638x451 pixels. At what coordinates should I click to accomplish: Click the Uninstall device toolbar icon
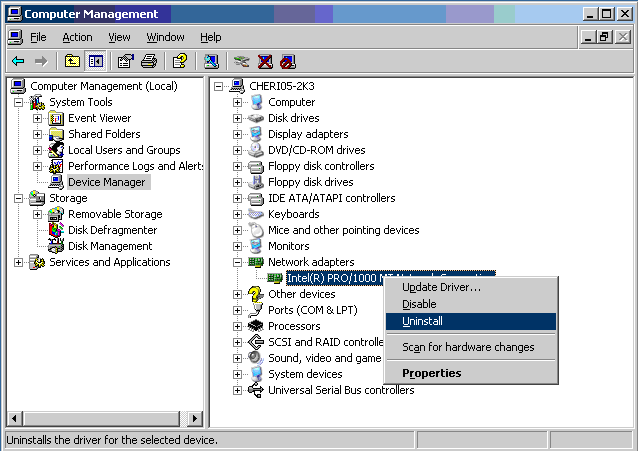click(265, 61)
